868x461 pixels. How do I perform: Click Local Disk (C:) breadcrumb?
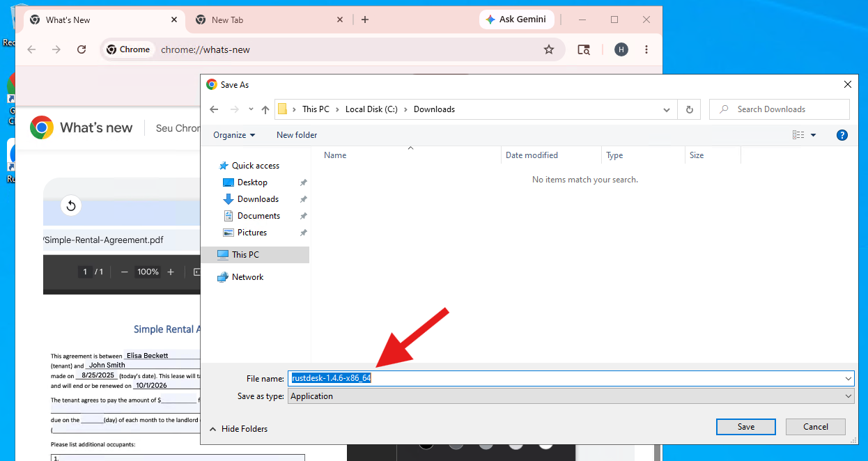pyautogui.click(x=371, y=109)
